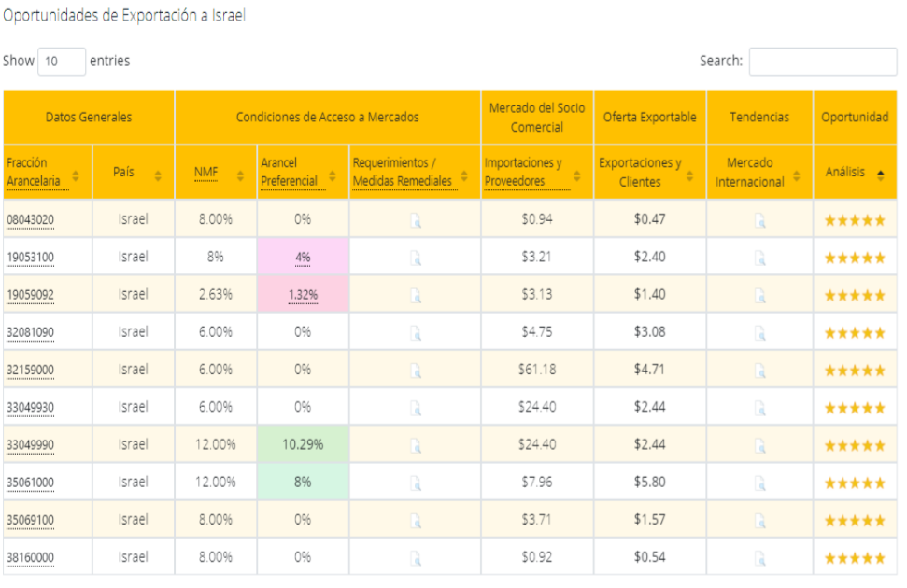Click requirements document icon for row 32159000
Screen dimensions: 907x588
coord(415,370)
